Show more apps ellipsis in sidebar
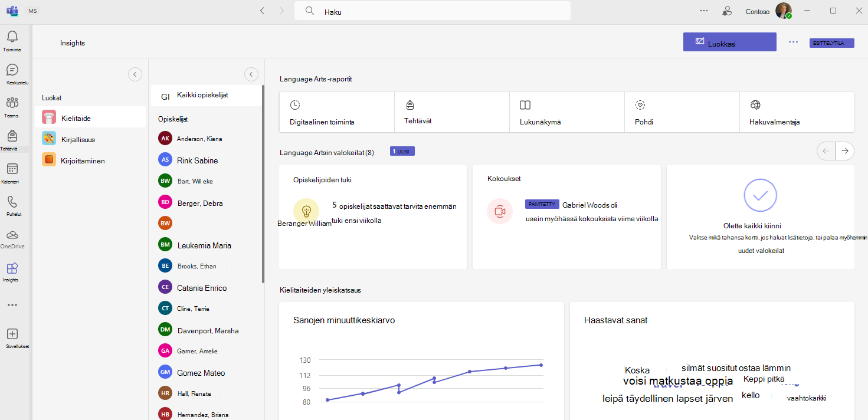 [x=12, y=305]
